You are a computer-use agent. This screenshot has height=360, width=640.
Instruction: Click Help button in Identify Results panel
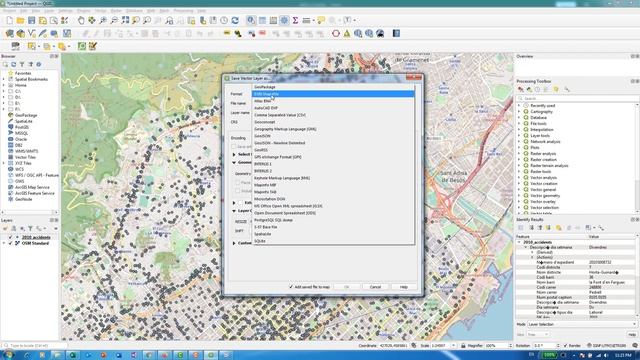click(x=631, y=334)
